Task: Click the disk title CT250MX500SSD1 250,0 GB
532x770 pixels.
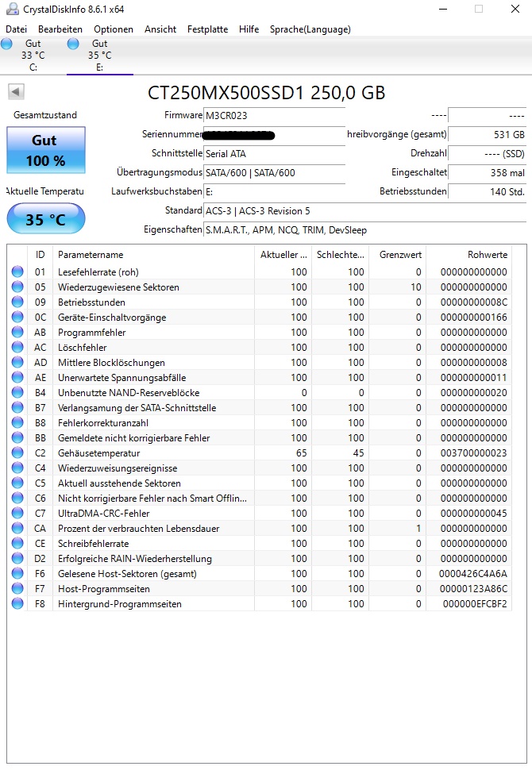Action: point(266,93)
